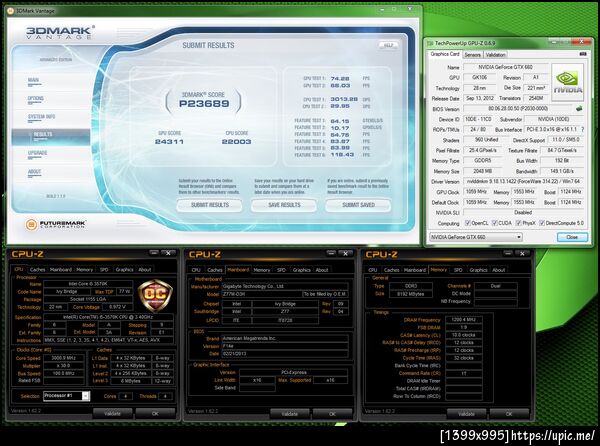Open Graphics tab in third CPU-Z window
The height and width of the screenshot is (446, 600).
point(478,270)
